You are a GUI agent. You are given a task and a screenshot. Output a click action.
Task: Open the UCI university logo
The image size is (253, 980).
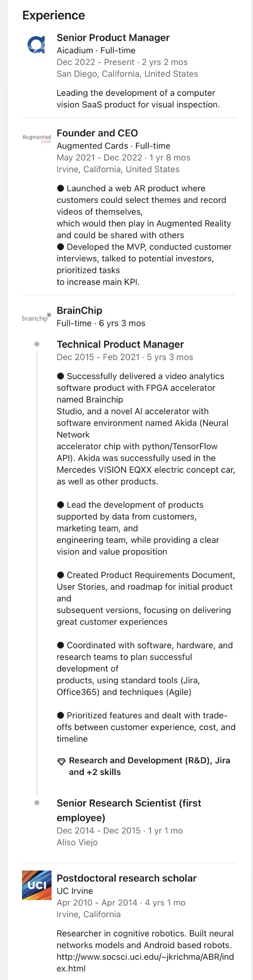pyautogui.click(x=37, y=885)
